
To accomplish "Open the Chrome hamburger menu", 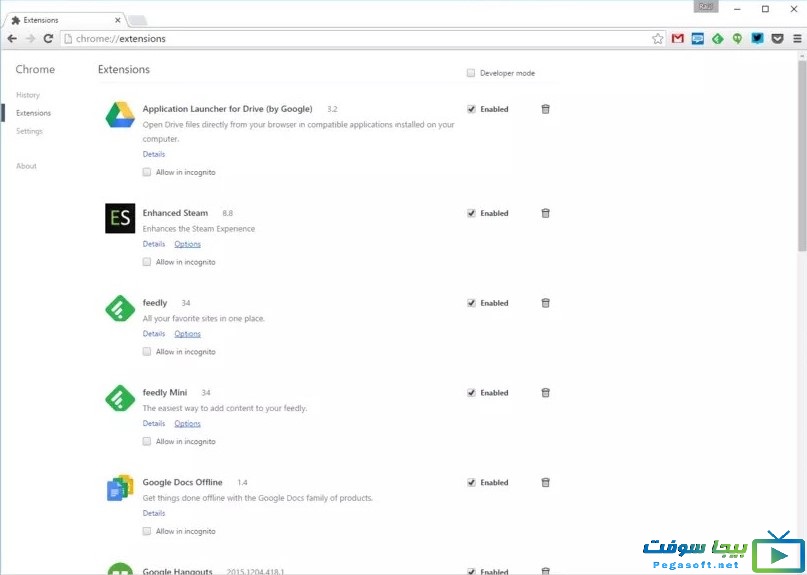I will pyautogui.click(x=797, y=39).
